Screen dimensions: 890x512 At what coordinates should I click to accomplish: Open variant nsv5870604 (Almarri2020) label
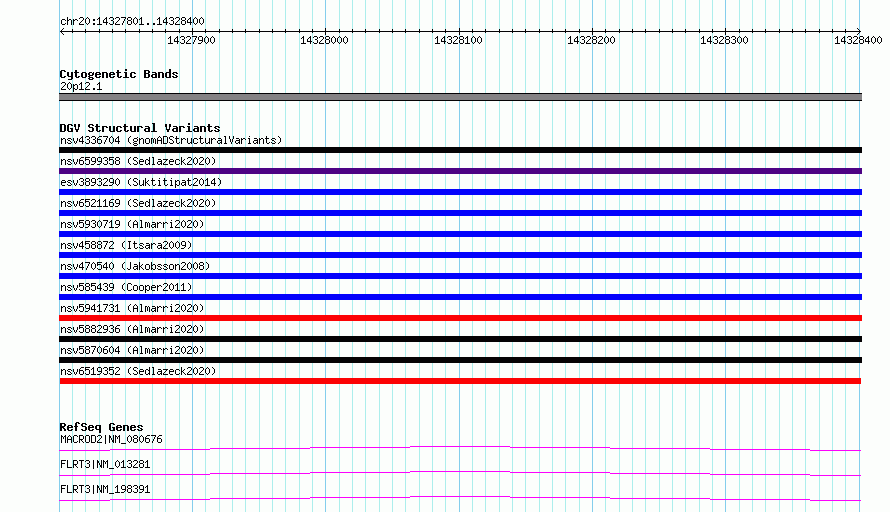132,350
